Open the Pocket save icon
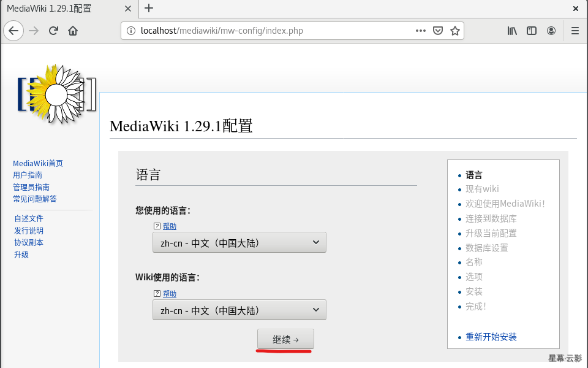 click(438, 31)
